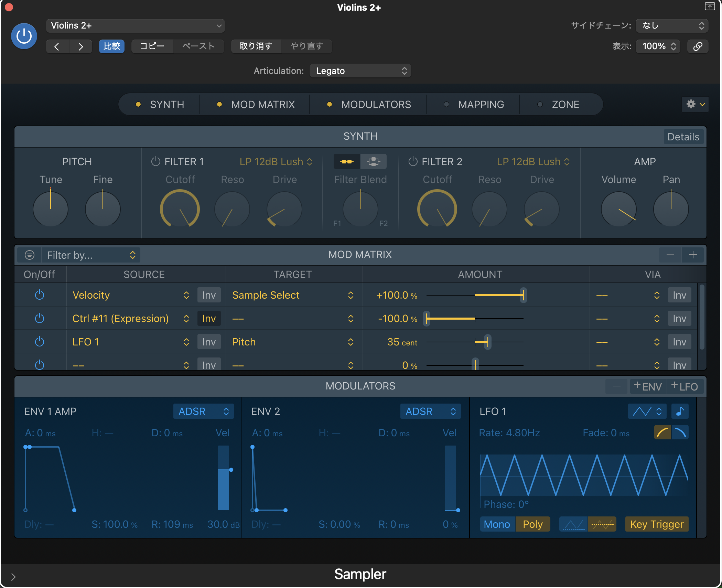Click the link icon beside the view percentage
This screenshot has height=588, width=722.
(x=697, y=46)
